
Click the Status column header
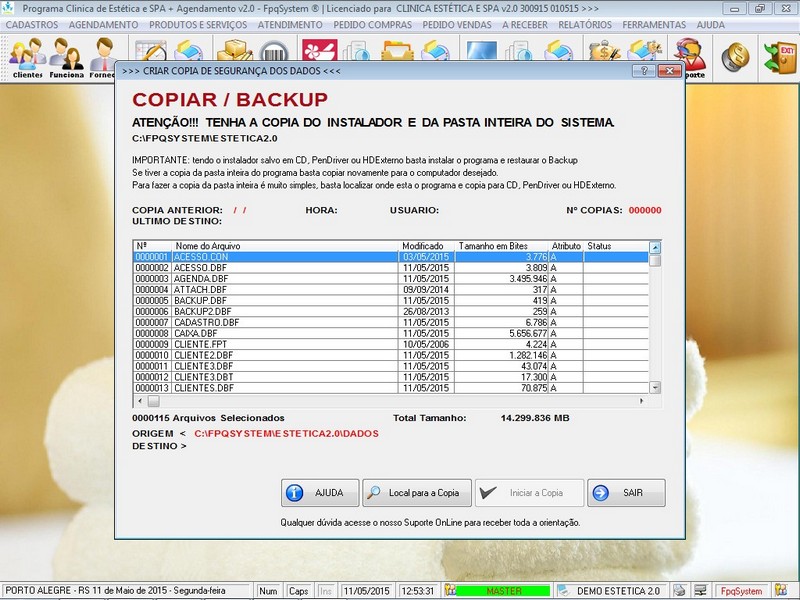(616, 246)
